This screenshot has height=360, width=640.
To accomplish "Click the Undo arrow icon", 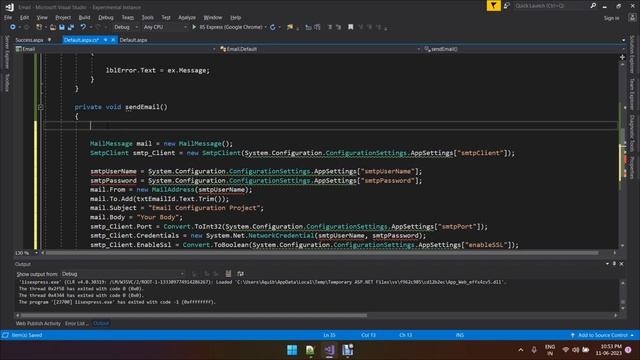I will [x=83, y=27].
